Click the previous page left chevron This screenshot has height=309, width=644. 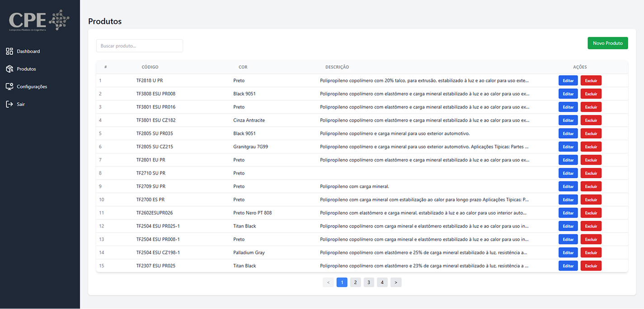click(328, 282)
